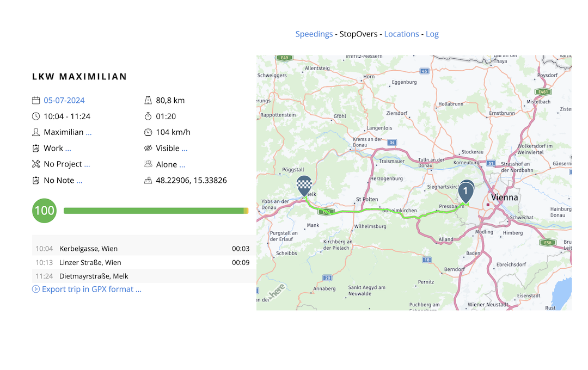Open the Log link
The image size is (588, 370).
pos(432,34)
